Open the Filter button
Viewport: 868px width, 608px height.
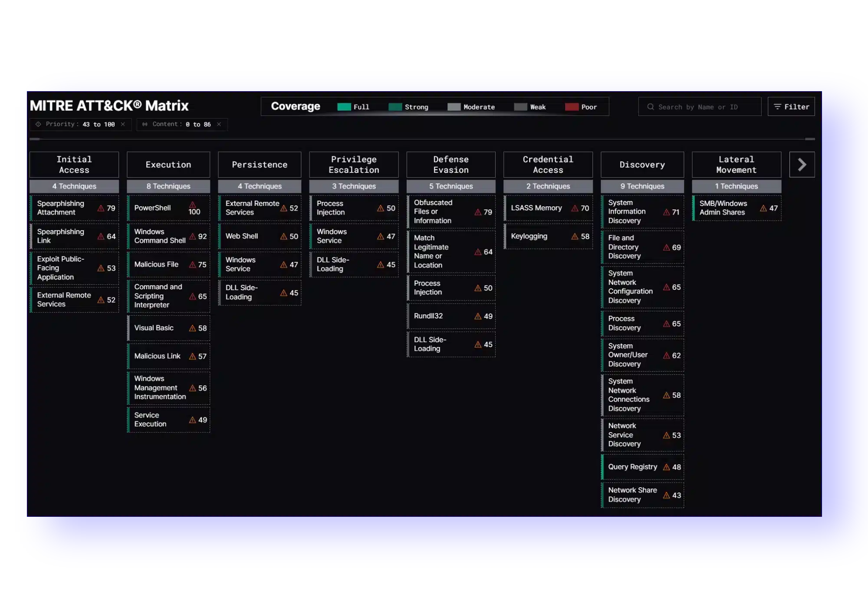(791, 107)
